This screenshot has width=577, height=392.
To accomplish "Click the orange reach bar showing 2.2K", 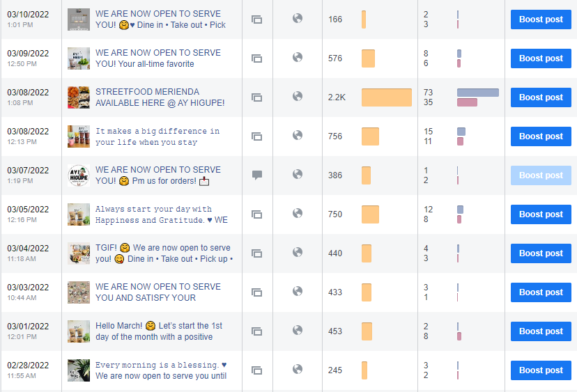I will pyautogui.click(x=386, y=97).
